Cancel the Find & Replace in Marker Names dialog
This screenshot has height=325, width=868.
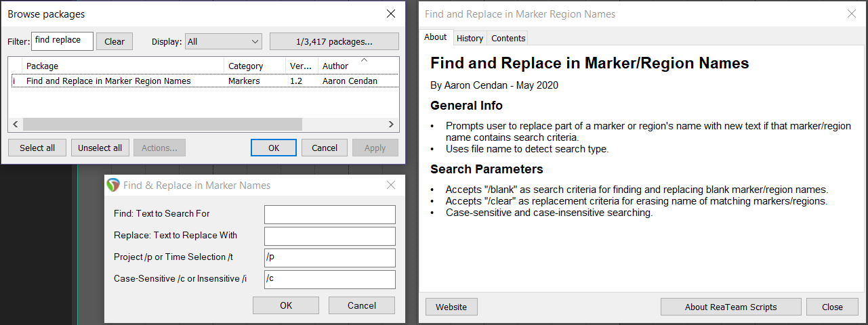[x=362, y=305]
